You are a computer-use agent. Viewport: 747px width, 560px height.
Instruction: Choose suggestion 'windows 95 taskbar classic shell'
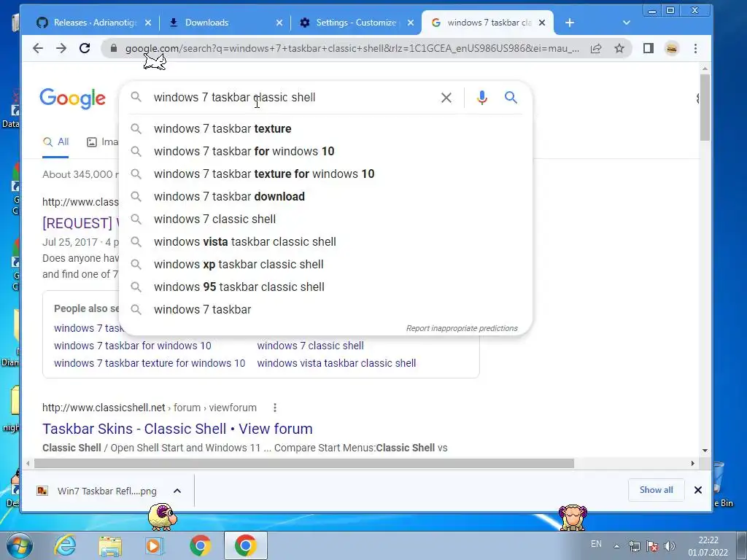tap(325, 287)
